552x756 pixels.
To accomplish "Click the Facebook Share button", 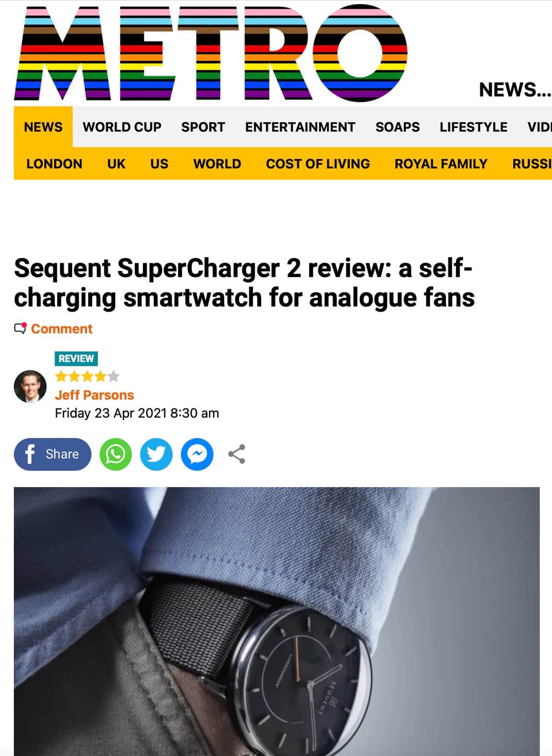I will point(52,454).
